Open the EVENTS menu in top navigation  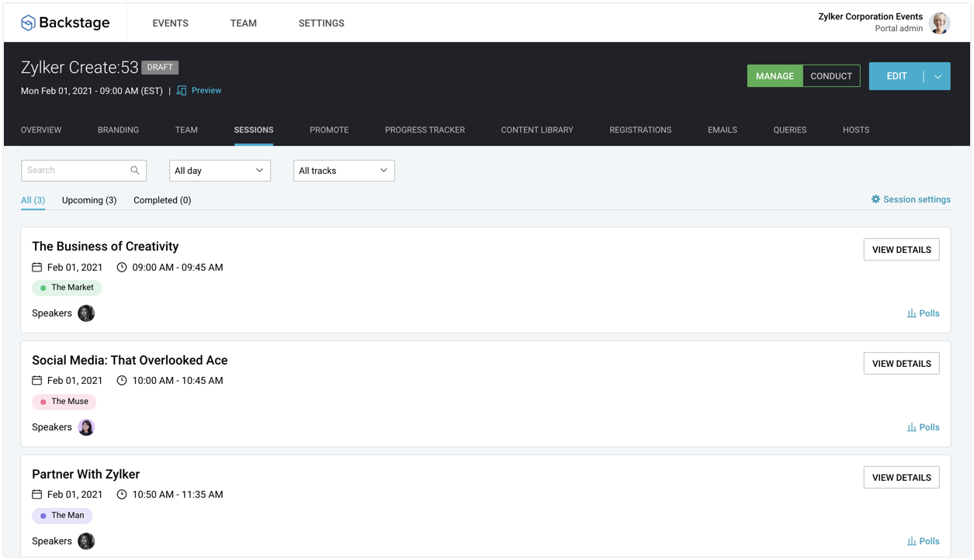[x=170, y=22]
